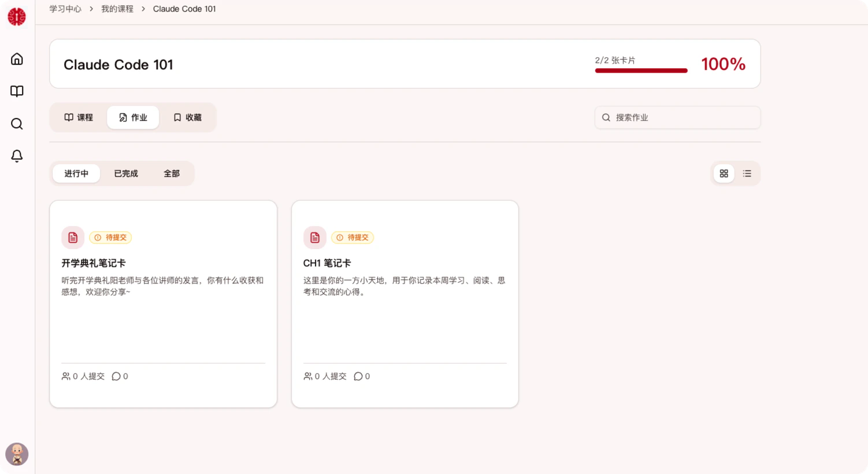Click 0 人提交 on CH1 笔记卡
Viewport: 868px width, 474px height.
click(325, 376)
